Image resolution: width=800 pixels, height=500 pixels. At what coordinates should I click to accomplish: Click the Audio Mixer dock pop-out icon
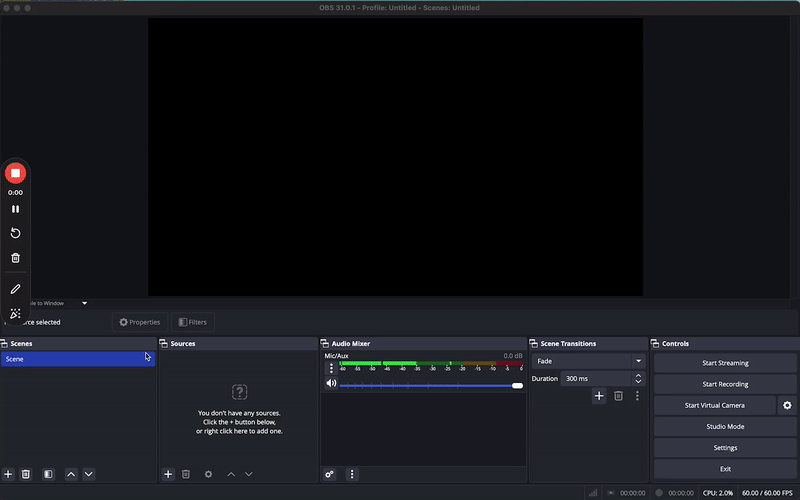[x=324, y=343]
